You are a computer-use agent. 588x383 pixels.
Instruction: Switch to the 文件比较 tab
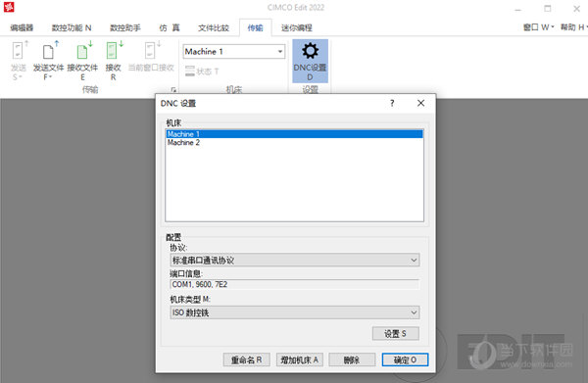click(x=214, y=27)
